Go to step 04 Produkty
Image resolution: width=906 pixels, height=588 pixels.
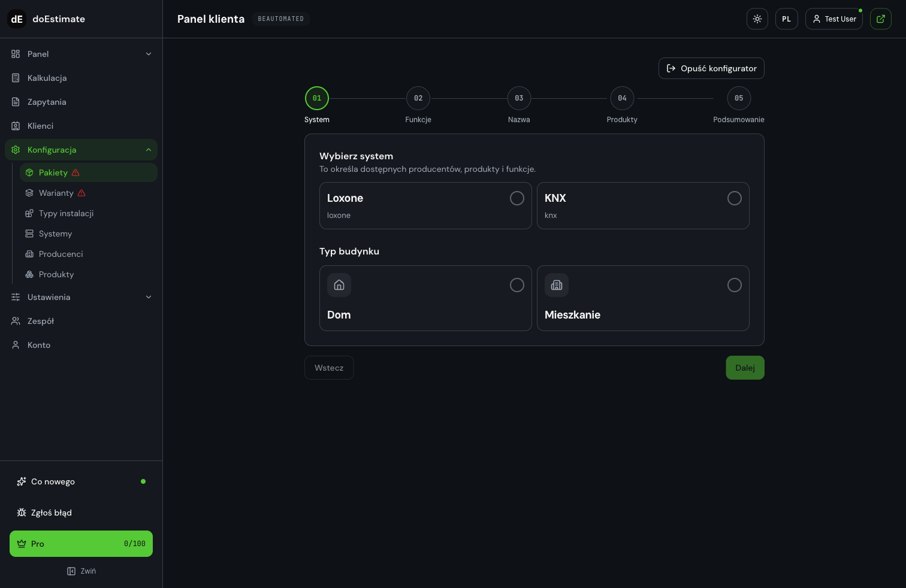click(x=622, y=98)
